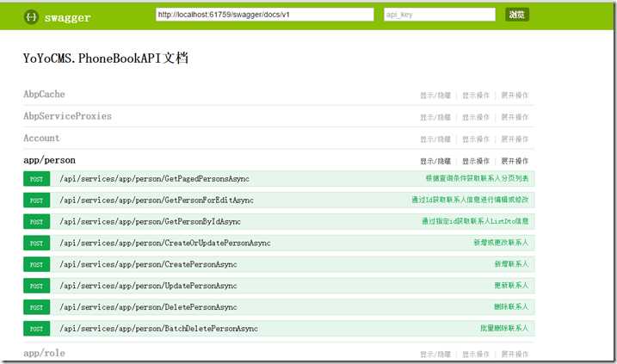This screenshot has height=364, width=617.
Task: Open the BatchDeletePersonAsync endpoint path
Action: pyautogui.click(x=158, y=329)
